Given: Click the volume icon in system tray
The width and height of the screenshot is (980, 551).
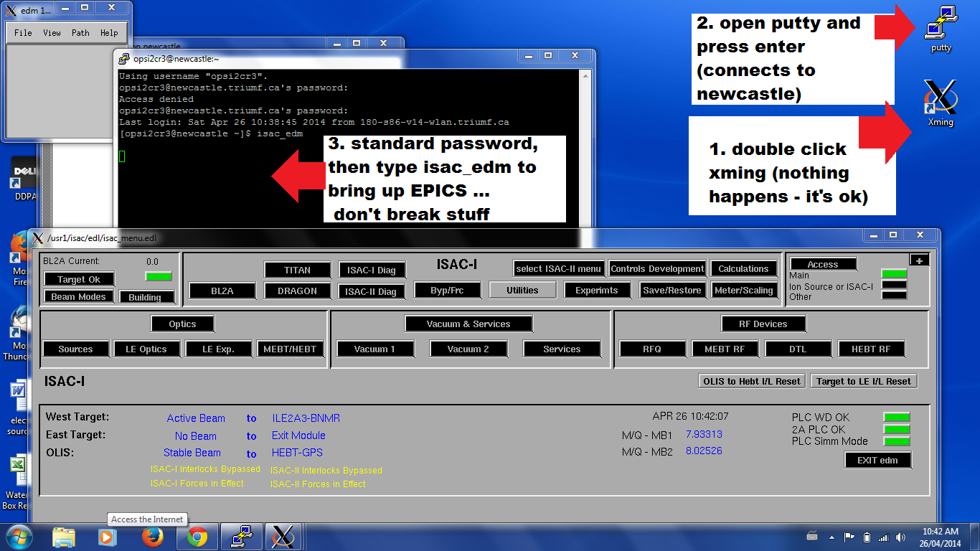Looking at the screenshot, I should pos(900,537).
